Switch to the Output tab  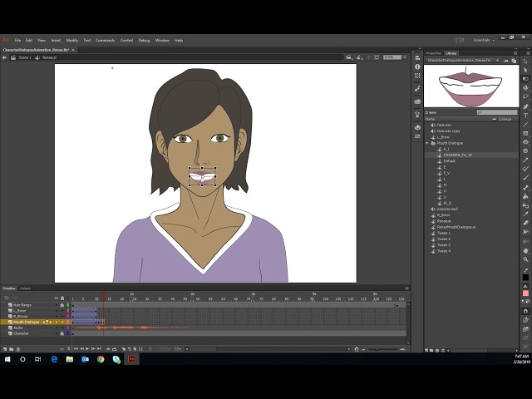click(x=25, y=288)
